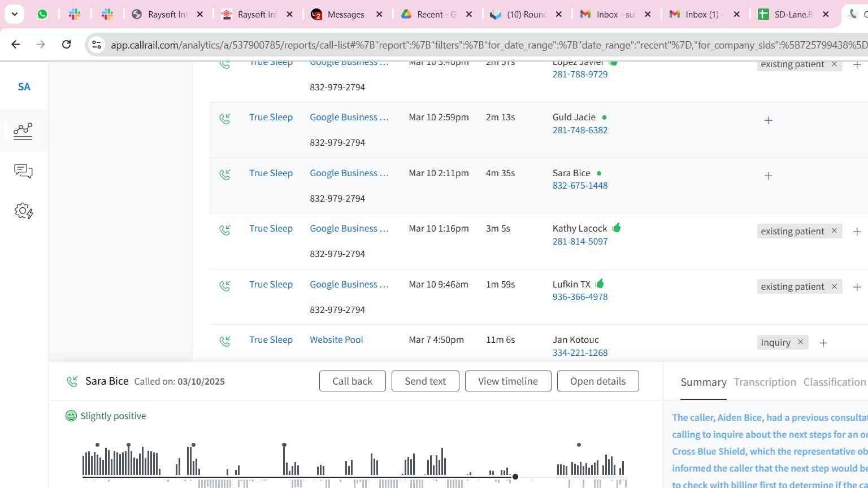
Task: Close the Inbox (1) Gmail tab
Action: (x=736, y=14)
